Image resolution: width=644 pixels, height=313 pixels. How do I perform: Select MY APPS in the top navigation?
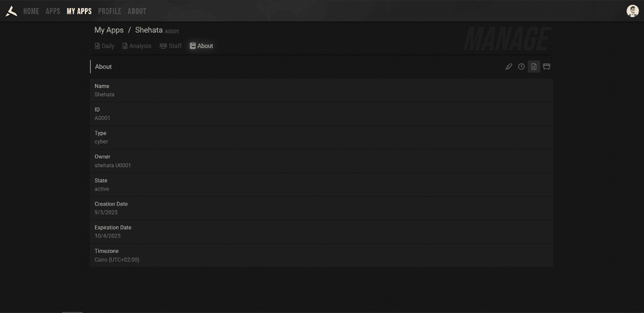[x=79, y=11]
